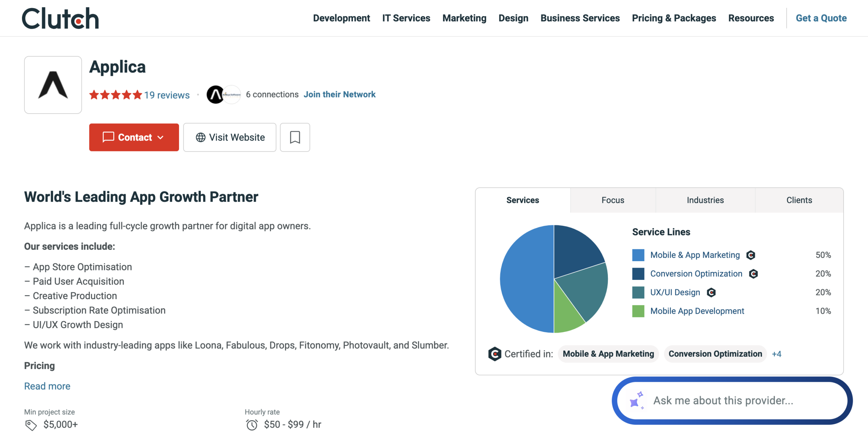
Task: Click the Mobile & App Marketing certification chip
Action: coord(608,354)
